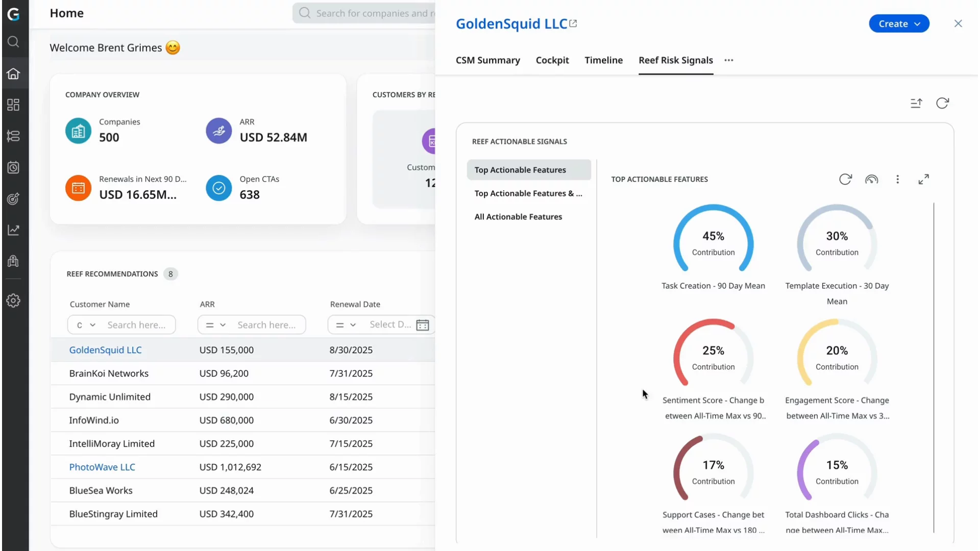Select All Actionable Features in the list
The image size is (980, 551).
(518, 217)
